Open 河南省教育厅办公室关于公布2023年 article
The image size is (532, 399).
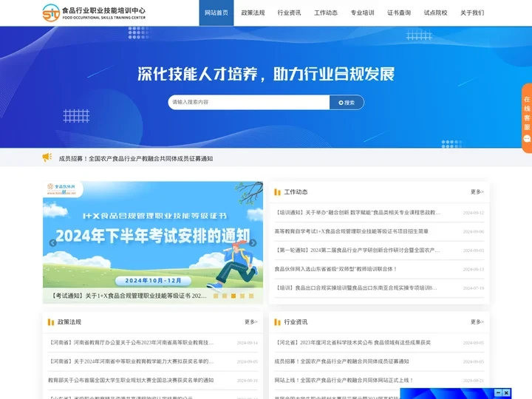tap(131, 343)
